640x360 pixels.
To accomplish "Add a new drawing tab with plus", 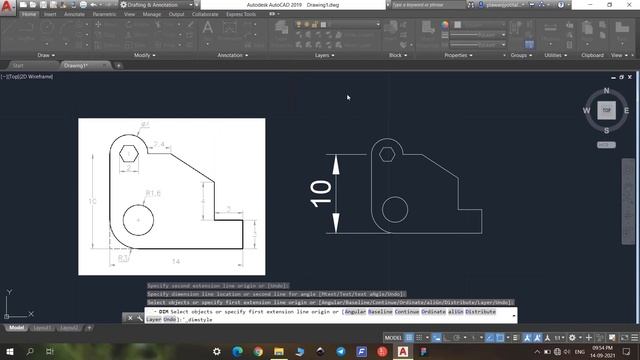I will point(118,65).
